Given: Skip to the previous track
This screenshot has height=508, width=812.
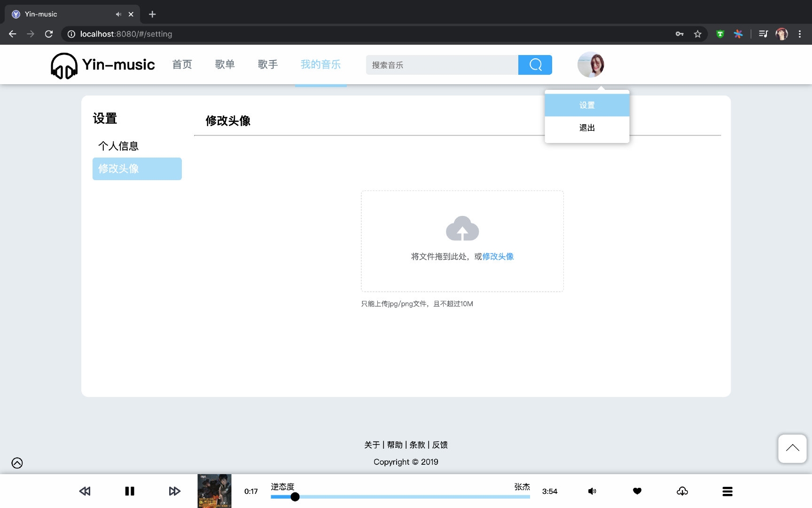Looking at the screenshot, I should [85, 491].
